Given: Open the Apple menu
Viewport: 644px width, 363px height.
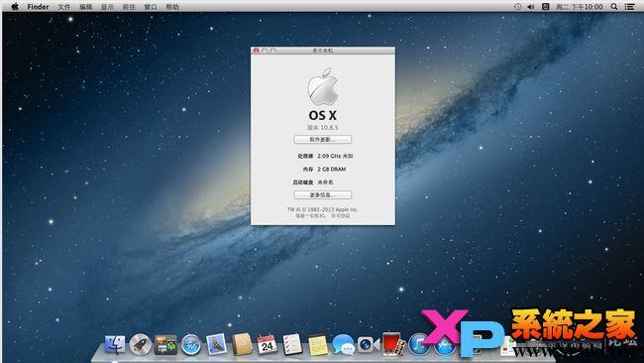Looking at the screenshot, I should [15, 7].
